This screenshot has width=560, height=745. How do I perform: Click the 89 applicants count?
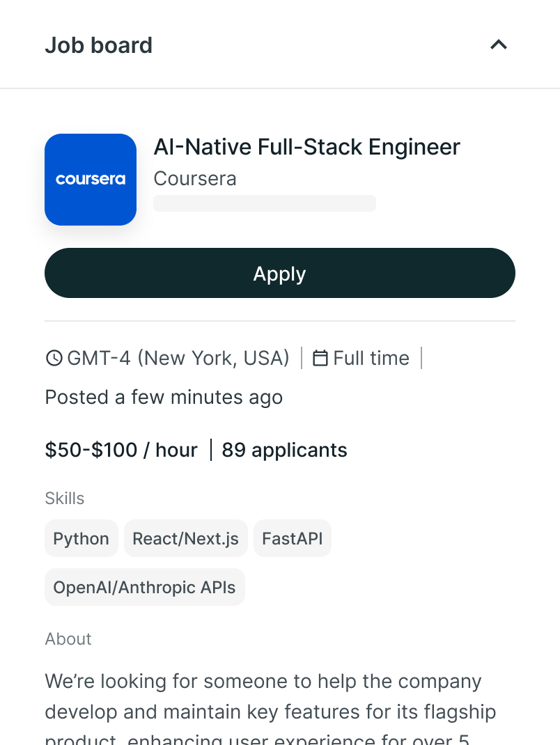(x=284, y=450)
